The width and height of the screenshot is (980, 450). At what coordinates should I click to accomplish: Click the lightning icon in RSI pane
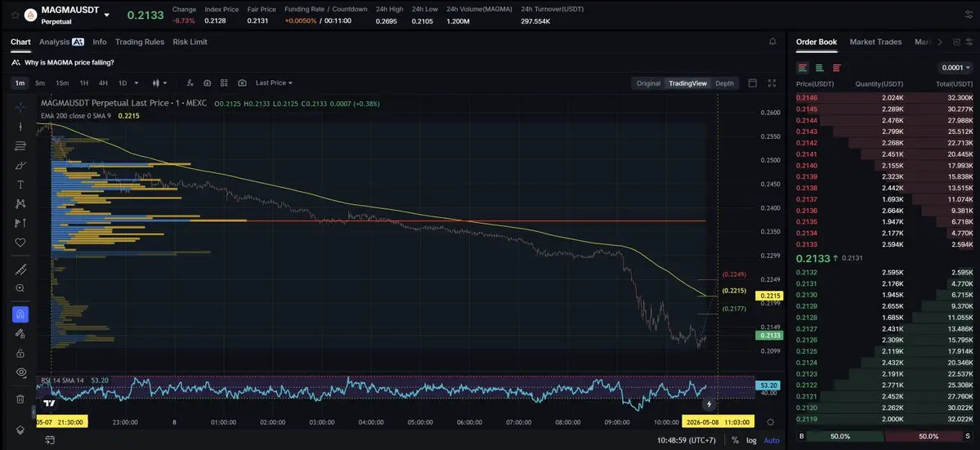click(x=709, y=404)
